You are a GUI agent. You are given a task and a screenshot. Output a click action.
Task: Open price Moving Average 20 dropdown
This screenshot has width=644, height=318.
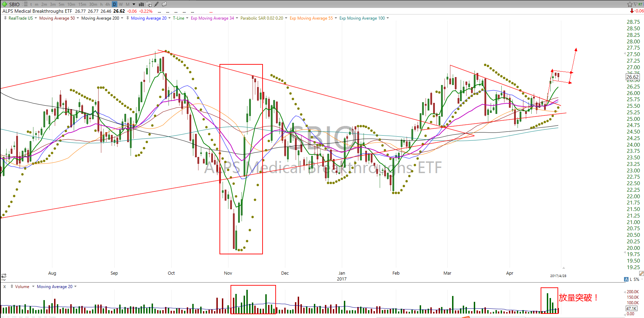click(x=169, y=18)
